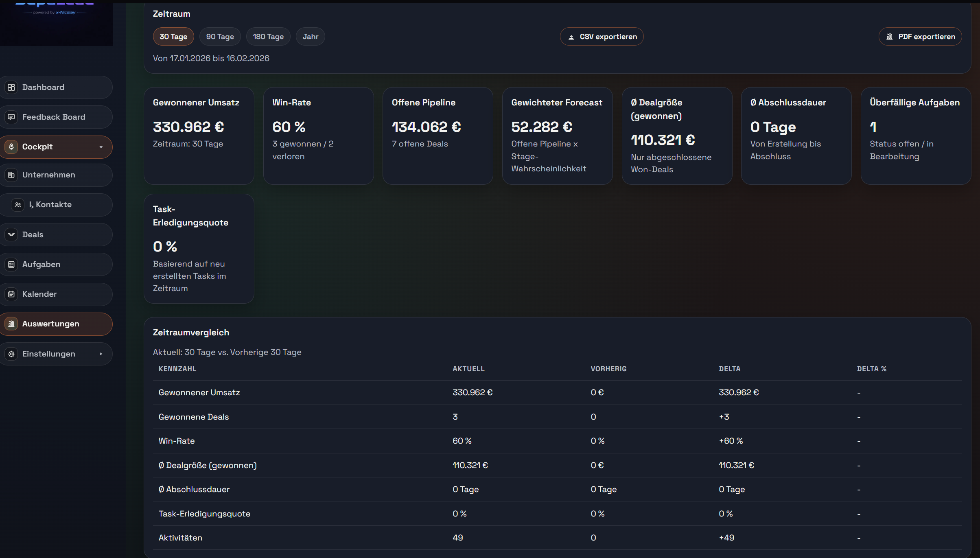
Task: Select the 30 Tage period
Action: (x=173, y=37)
